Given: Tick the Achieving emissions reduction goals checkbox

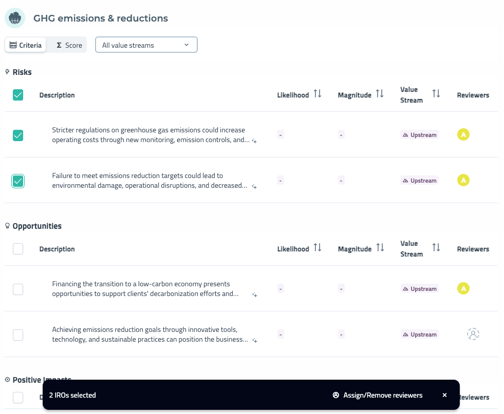Looking at the screenshot, I should point(18,335).
